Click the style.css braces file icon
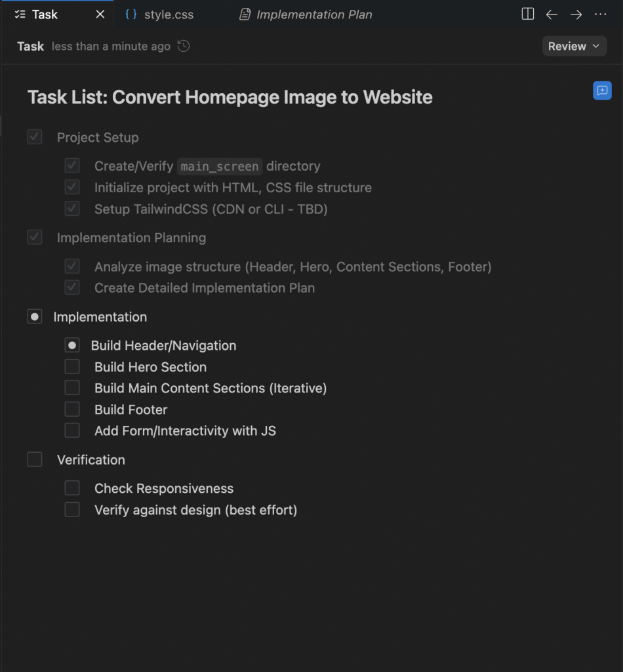 click(x=131, y=14)
